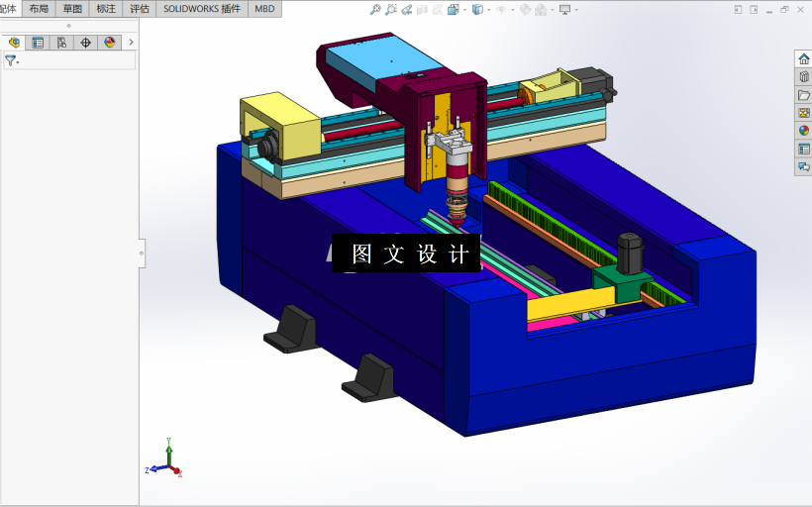Open the SOLIDWORKS Forum chat bubbles icon

(804, 166)
